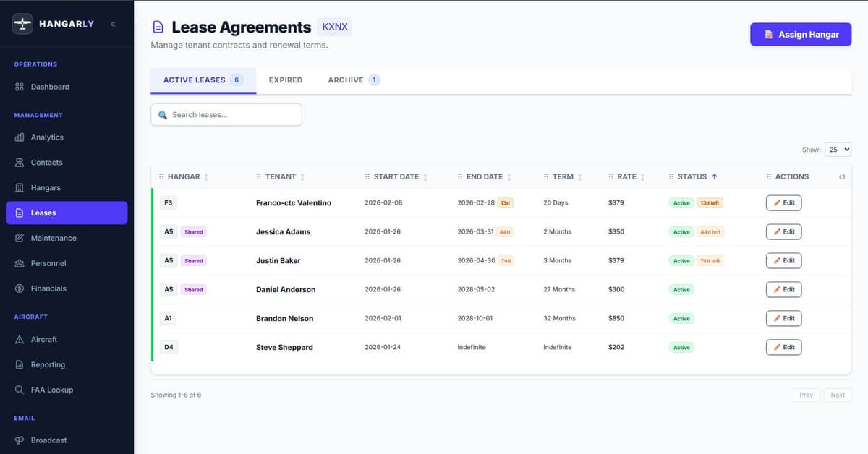This screenshot has height=454, width=868.
Task: Select the Personnel icon in sidebar
Action: pos(20,263)
